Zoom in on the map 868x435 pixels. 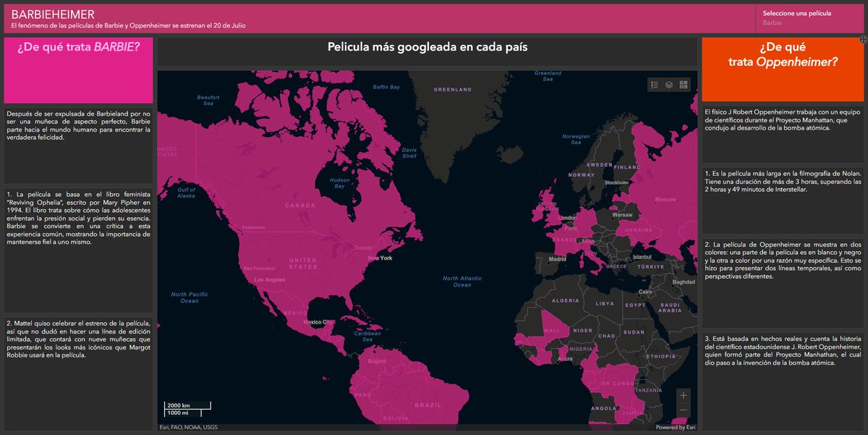pos(684,395)
